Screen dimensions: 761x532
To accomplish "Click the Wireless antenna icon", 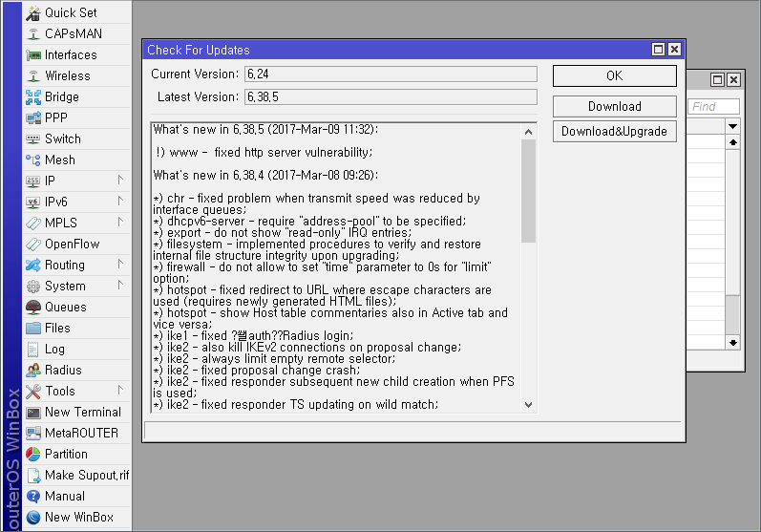I will 33,76.
